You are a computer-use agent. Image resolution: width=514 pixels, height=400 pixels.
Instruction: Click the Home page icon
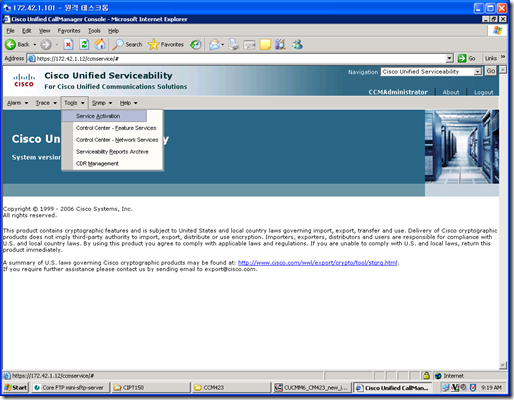[100, 44]
